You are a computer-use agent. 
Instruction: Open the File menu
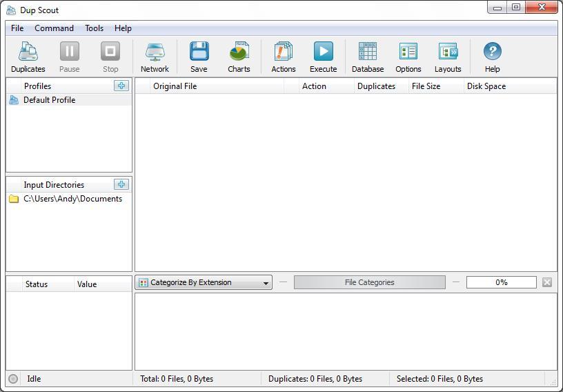coord(17,28)
